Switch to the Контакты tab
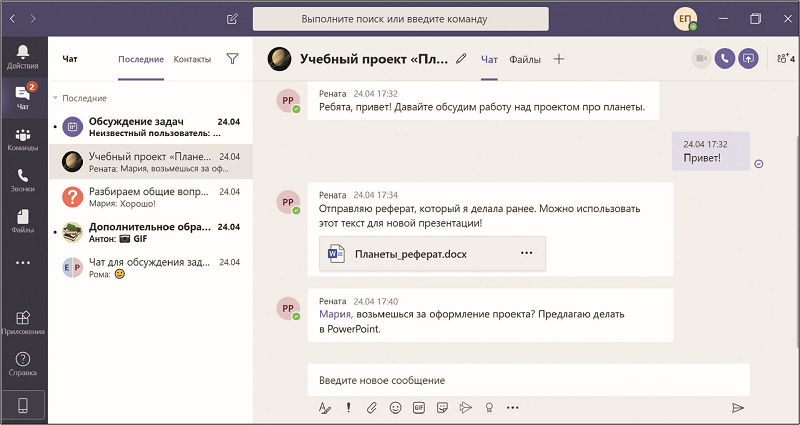Image resolution: width=800 pixels, height=425 pixels. 192,59
